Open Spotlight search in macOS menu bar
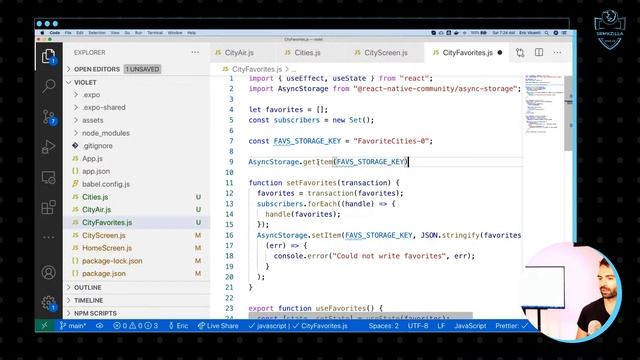Screen dimensions: 640x360 click(546, 33)
